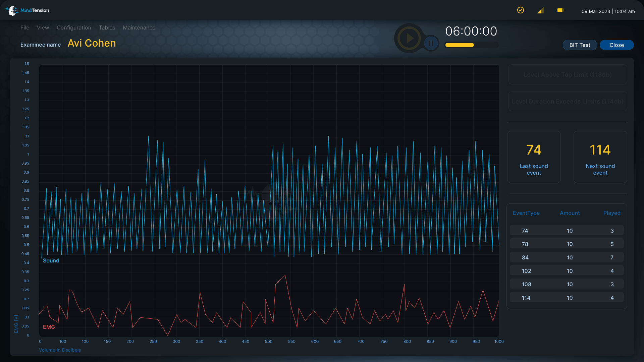Click the Level Duration Exceeds Limits indicator

tap(568, 101)
